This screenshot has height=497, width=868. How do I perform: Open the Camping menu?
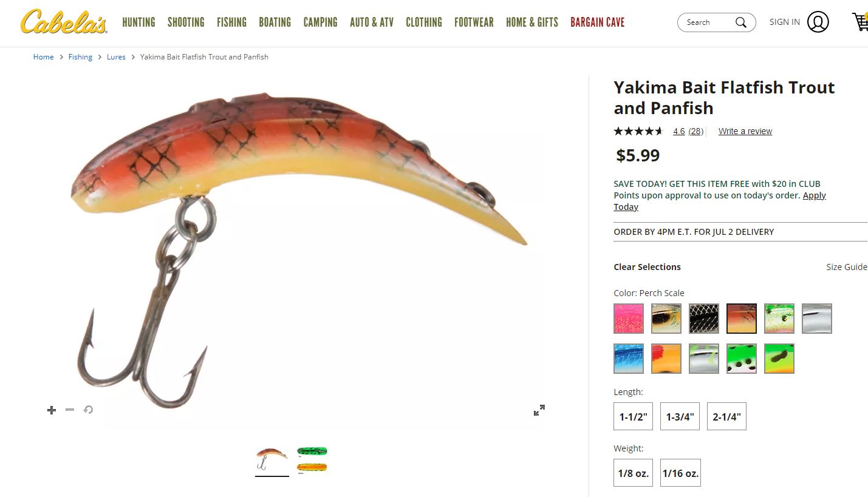[x=320, y=22]
